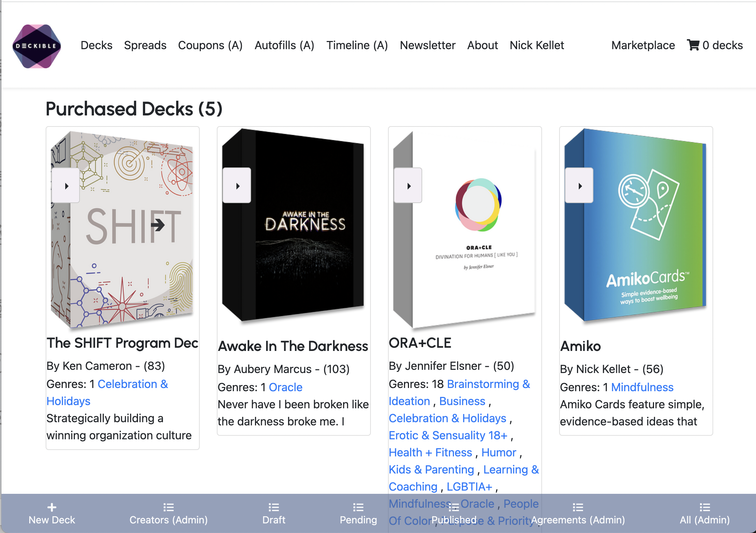Expand the arrow on the SHIFT deck

(66, 186)
